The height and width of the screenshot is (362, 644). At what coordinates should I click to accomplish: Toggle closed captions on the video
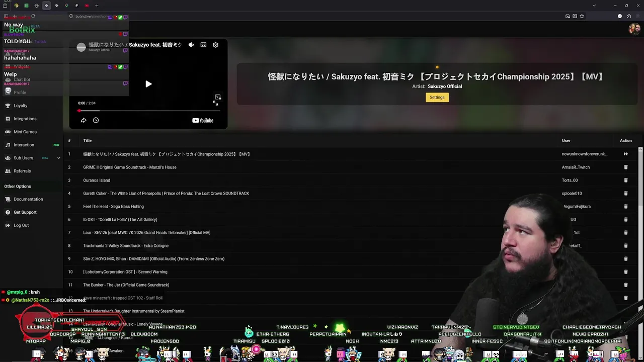point(203,45)
